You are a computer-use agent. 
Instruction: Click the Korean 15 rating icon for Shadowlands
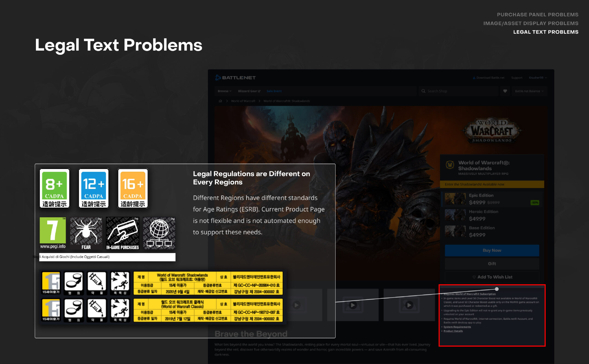pos(51,283)
